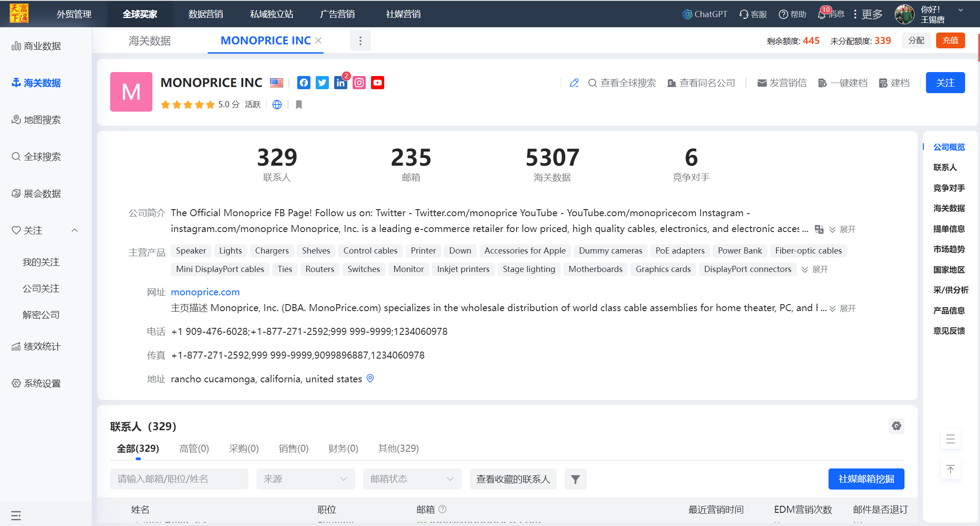Screen dimensions: 980x526
Task: Click the 分配 button
Action: click(x=916, y=40)
